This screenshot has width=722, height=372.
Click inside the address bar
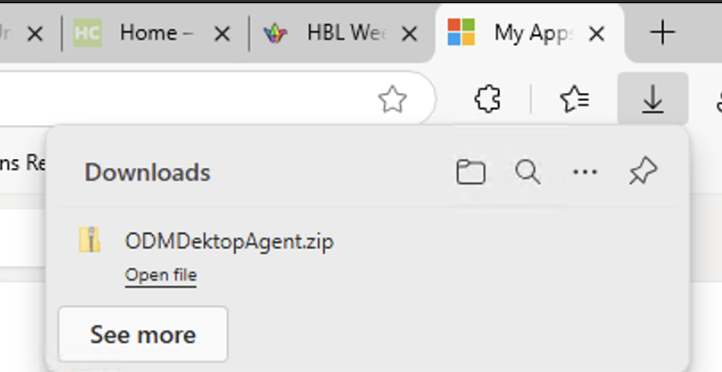pyautogui.click(x=184, y=99)
